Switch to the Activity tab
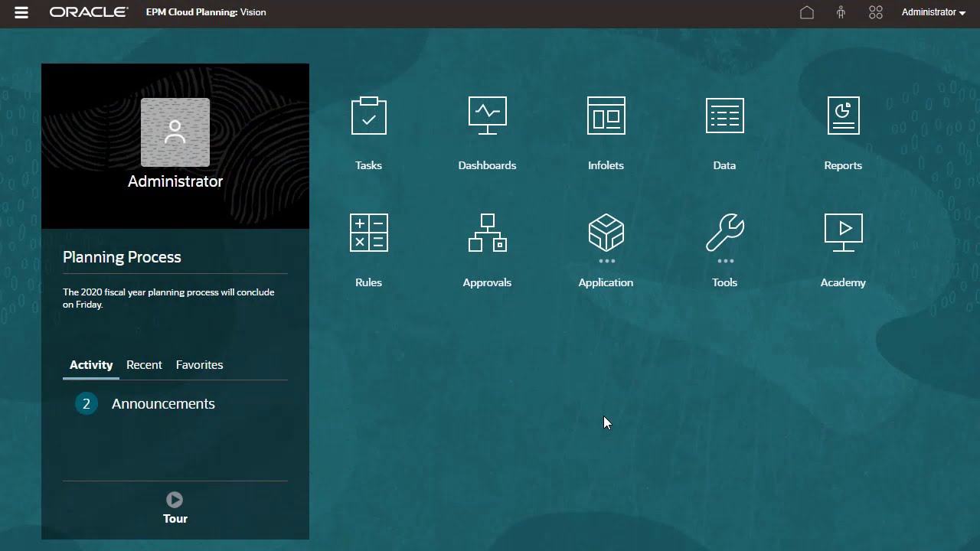This screenshot has width=980, height=551. [x=91, y=365]
